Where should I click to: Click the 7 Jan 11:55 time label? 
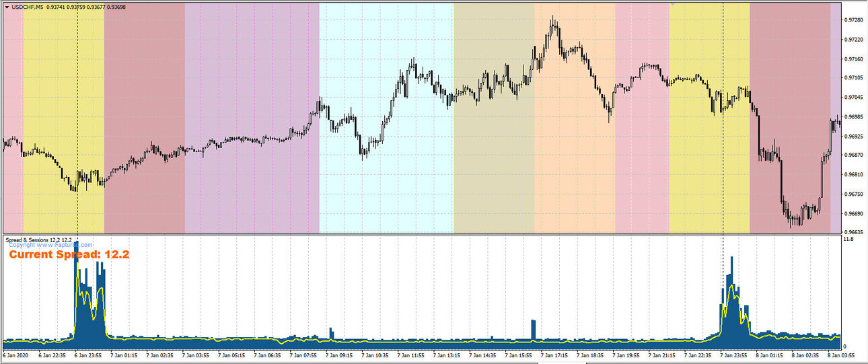coord(410,355)
